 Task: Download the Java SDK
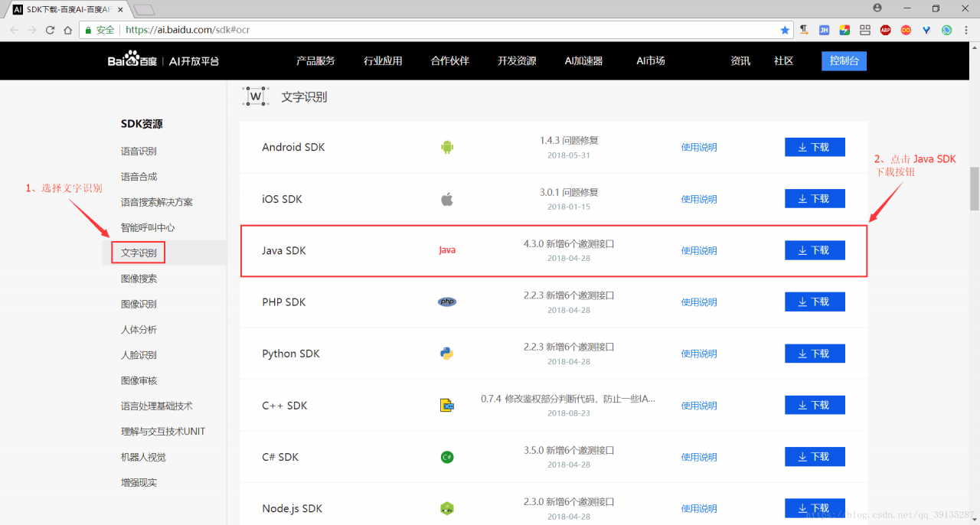pos(815,250)
